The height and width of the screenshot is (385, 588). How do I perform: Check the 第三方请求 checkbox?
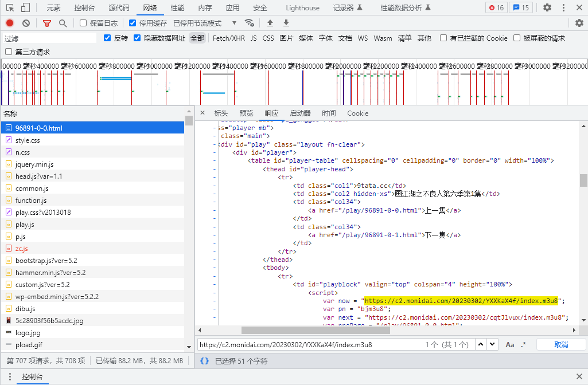pos(9,52)
